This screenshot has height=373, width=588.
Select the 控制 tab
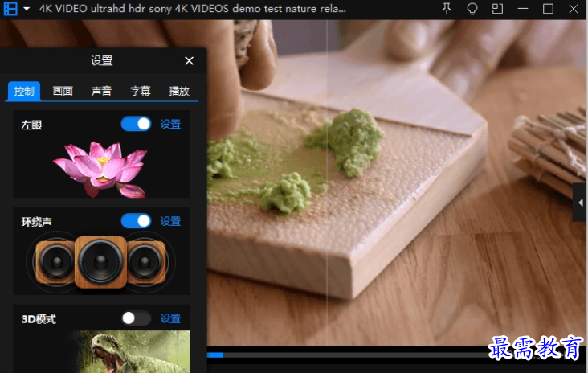[x=24, y=91]
